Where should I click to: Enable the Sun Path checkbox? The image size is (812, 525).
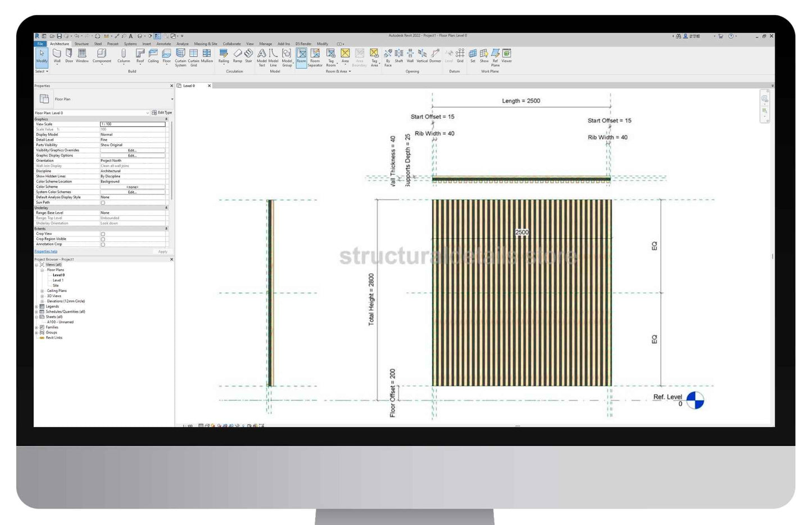click(103, 202)
